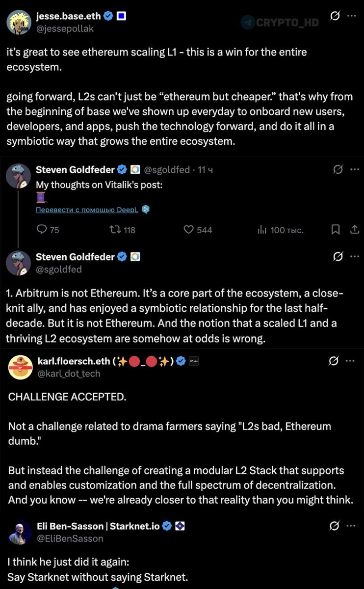364x589 pixels.
Task: Open more menu on Arbitrum post
Action: 354,257
